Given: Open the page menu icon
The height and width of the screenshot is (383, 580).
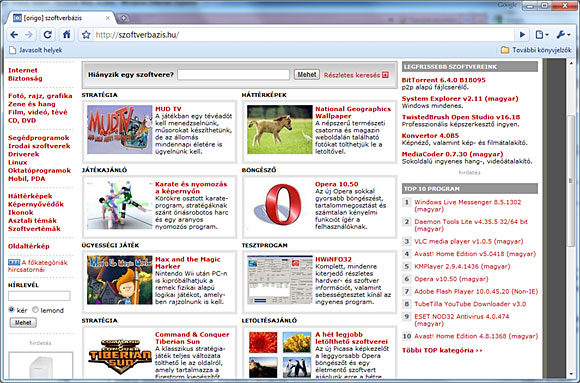Looking at the screenshot, I should pyautogui.click(x=542, y=35).
